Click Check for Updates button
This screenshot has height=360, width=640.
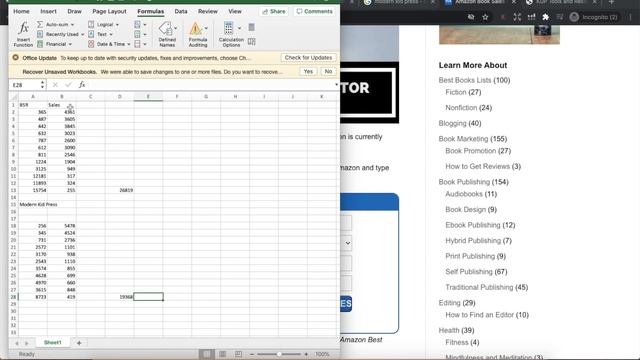(308, 58)
